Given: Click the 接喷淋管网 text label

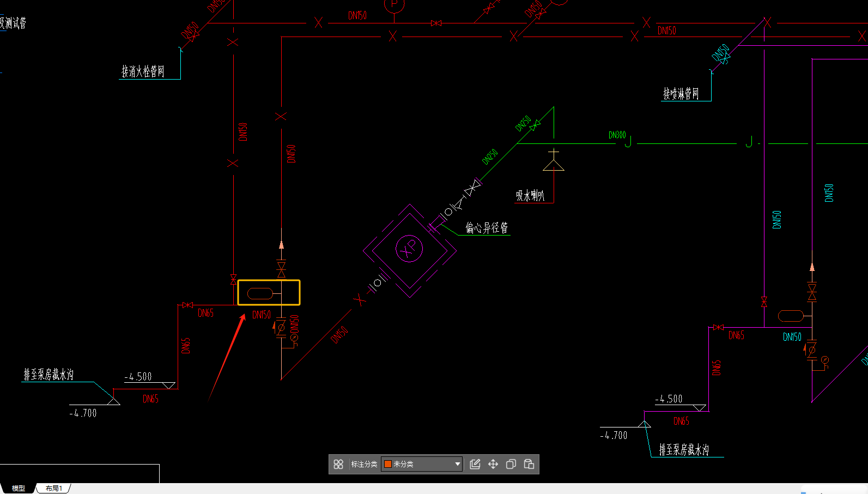Looking at the screenshot, I should tap(681, 94).
